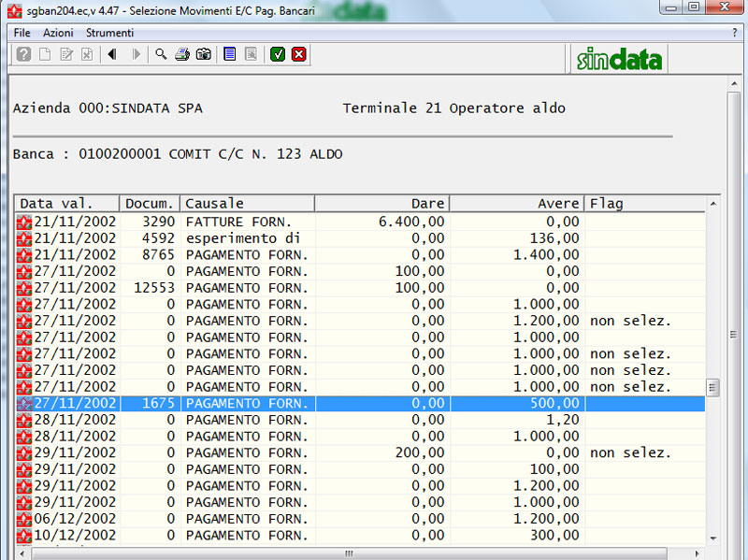Click row icon for document 3290

[24, 222]
